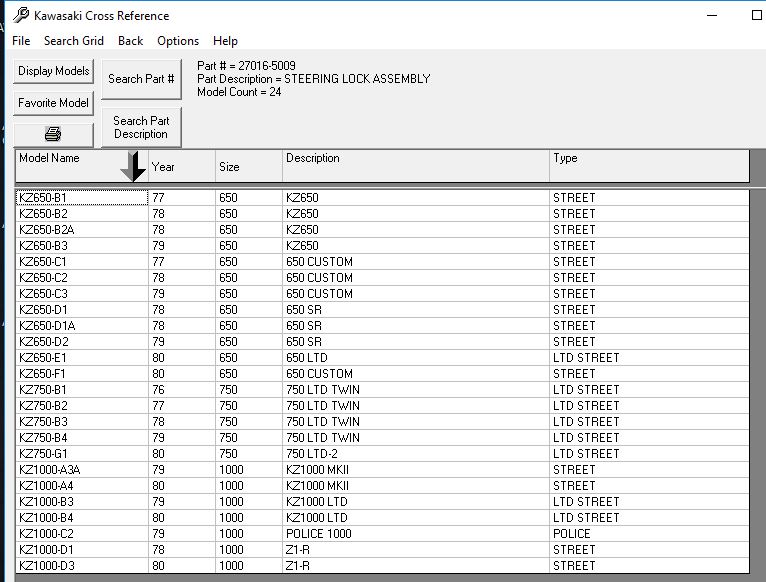Click the Kawasaki Cross Reference wrench icon

pyautogui.click(x=21, y=15)
